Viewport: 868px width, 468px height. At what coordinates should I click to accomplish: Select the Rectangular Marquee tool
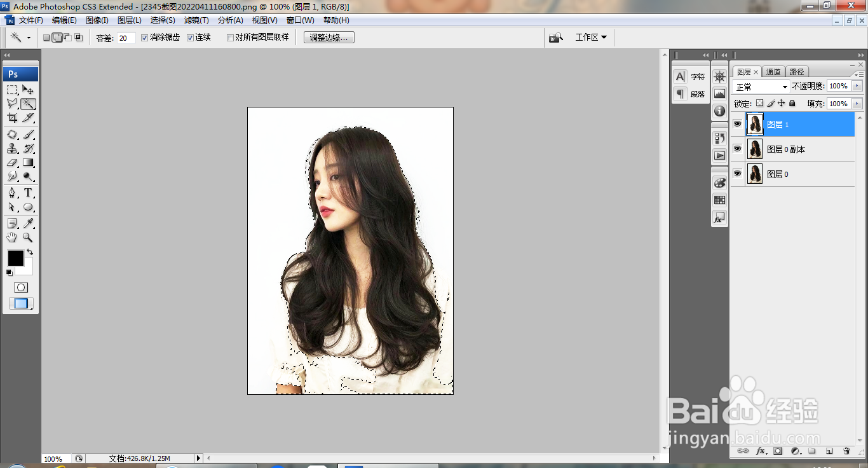click(12, 90)
